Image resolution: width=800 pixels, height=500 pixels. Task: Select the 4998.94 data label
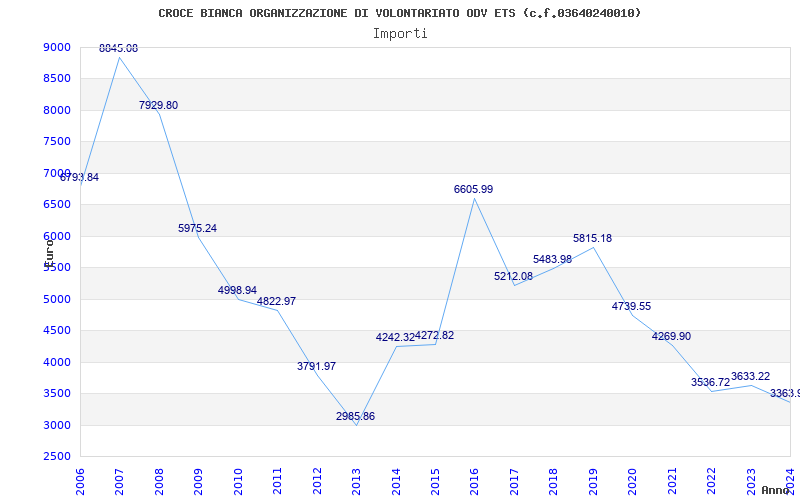237,290
